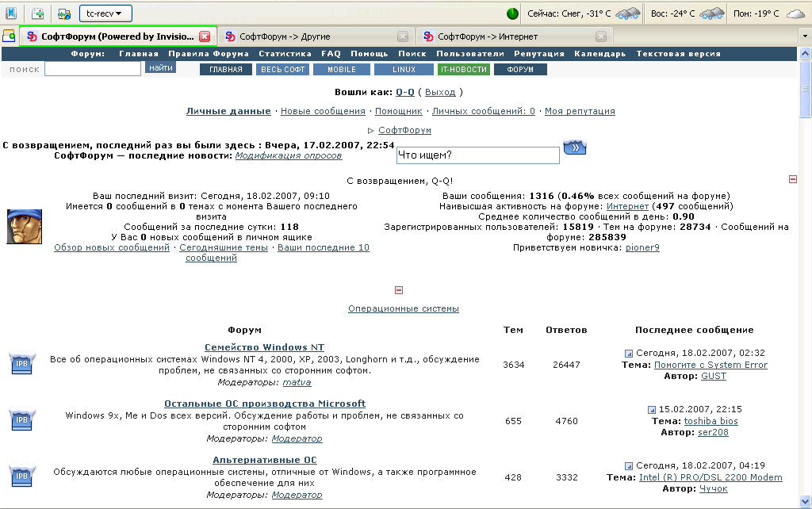Click the Q-Q user avatar image
The image size is (812, 509).
point(25,226)
